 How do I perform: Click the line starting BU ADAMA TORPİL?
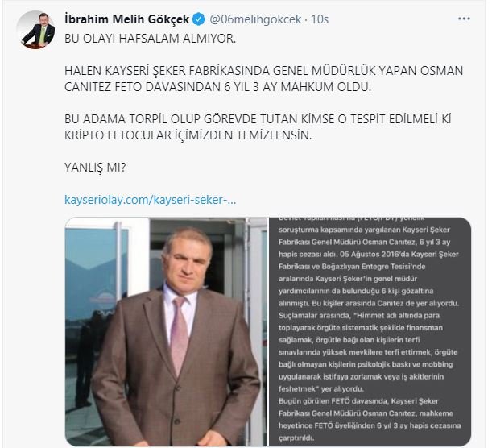click(258, 119)
